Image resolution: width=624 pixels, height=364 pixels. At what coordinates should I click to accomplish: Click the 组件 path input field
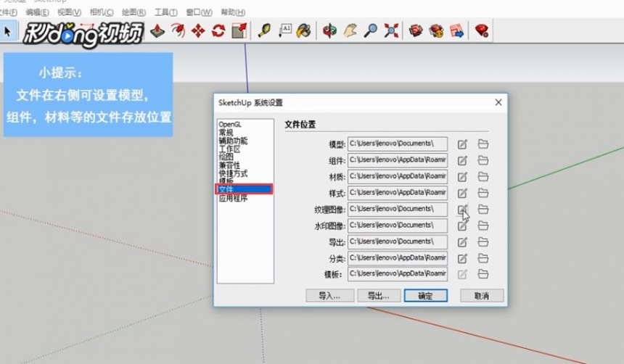pos(397,160)
